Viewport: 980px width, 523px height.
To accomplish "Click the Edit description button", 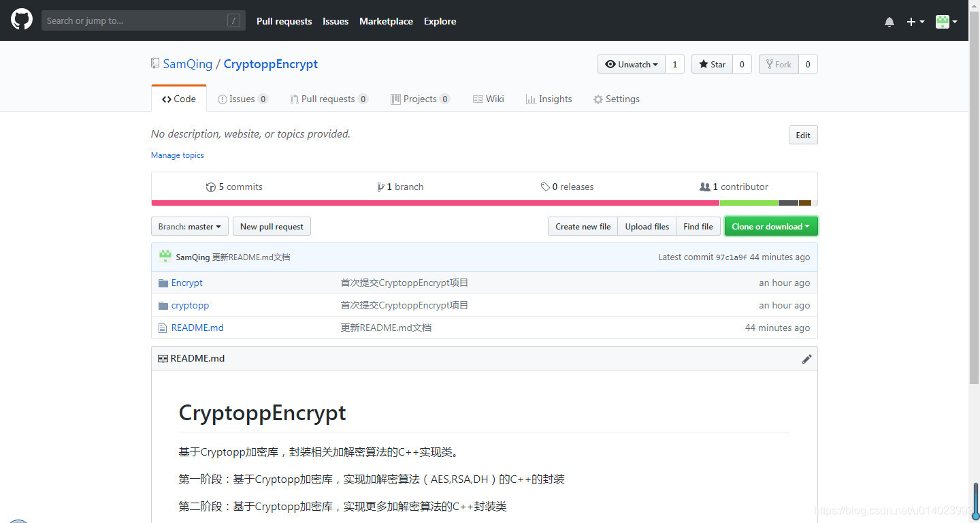I will [803, 135].
